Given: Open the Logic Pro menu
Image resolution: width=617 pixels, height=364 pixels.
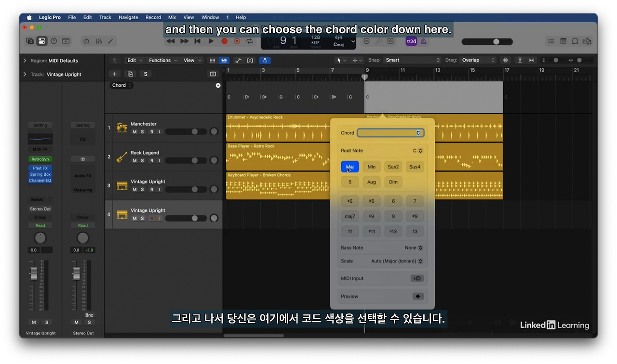Looking at the screenshot, I should (x=50, y=17).
